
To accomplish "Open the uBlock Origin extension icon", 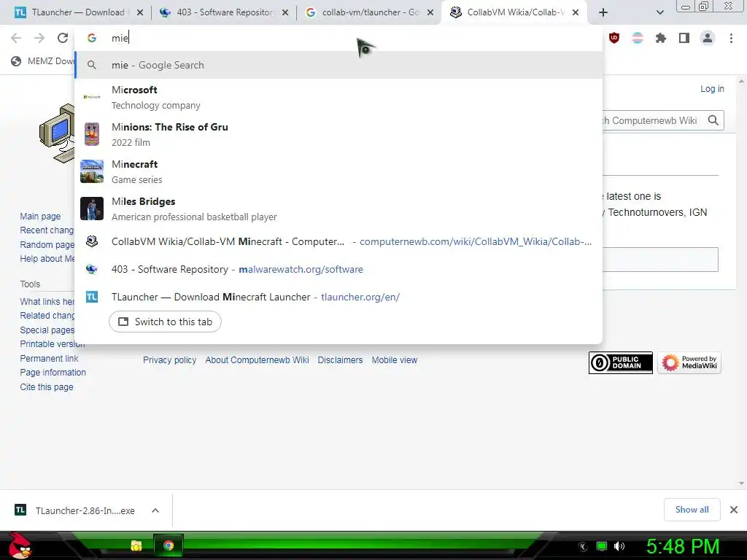I will [614, 38].
